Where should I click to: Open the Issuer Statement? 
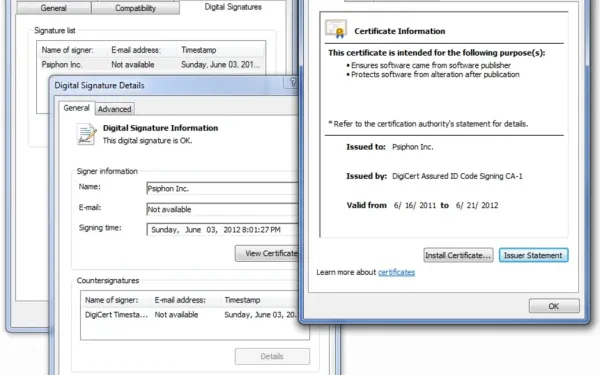pos(533,255)
